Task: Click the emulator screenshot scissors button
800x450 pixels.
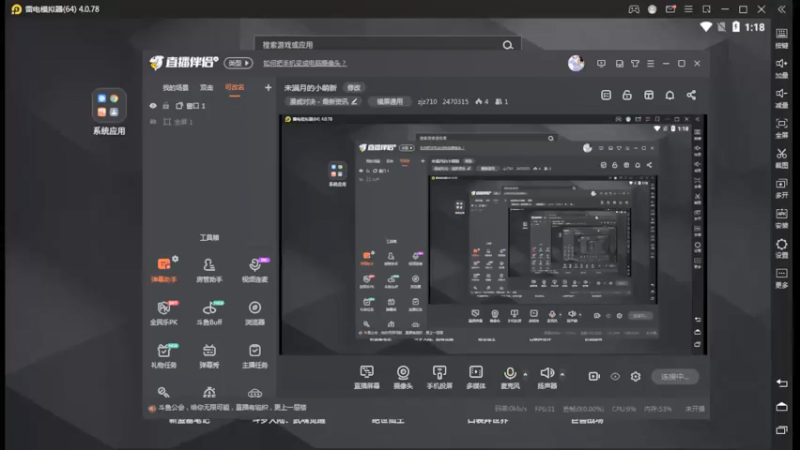Action: [781, 157]
